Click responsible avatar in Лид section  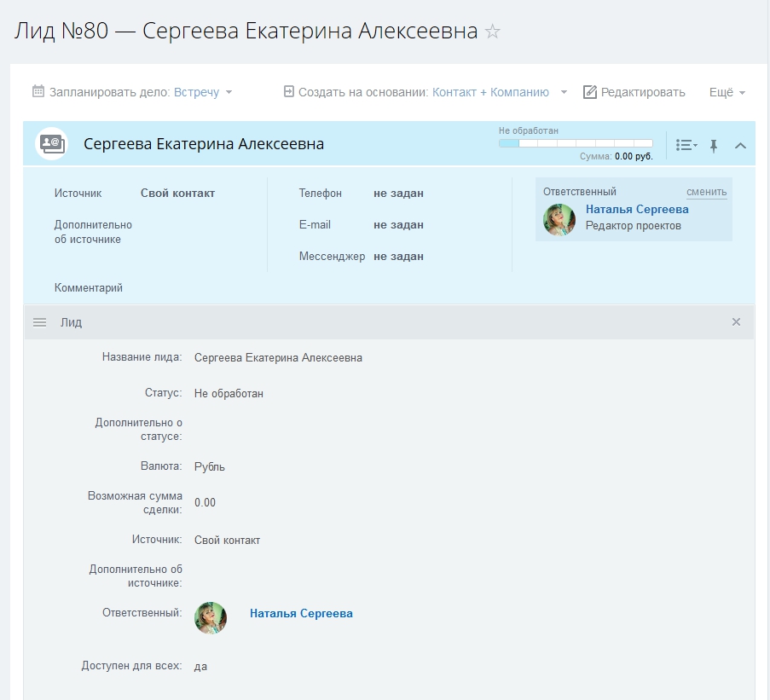click(211, 618)
